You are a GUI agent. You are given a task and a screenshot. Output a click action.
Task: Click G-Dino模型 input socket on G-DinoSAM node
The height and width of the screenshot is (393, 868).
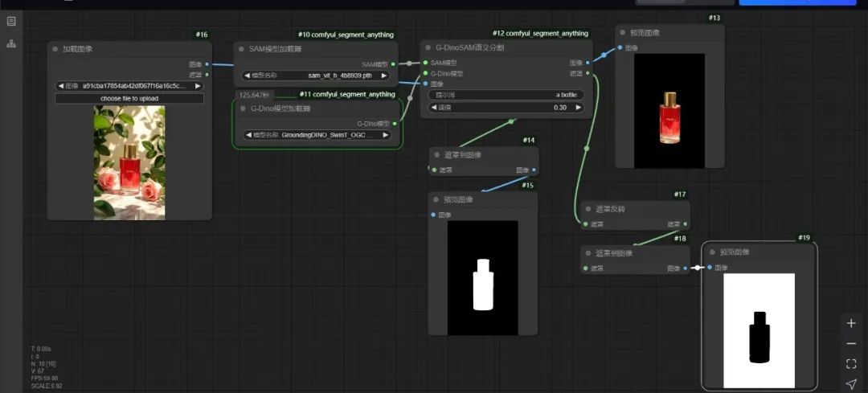tap(425, 73)
